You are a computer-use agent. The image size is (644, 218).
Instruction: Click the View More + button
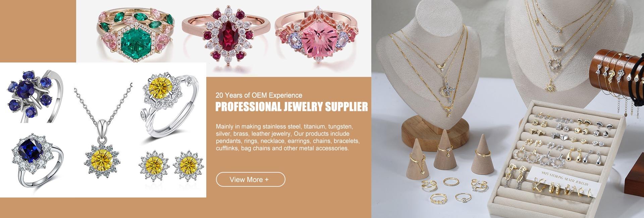[251, 179]
